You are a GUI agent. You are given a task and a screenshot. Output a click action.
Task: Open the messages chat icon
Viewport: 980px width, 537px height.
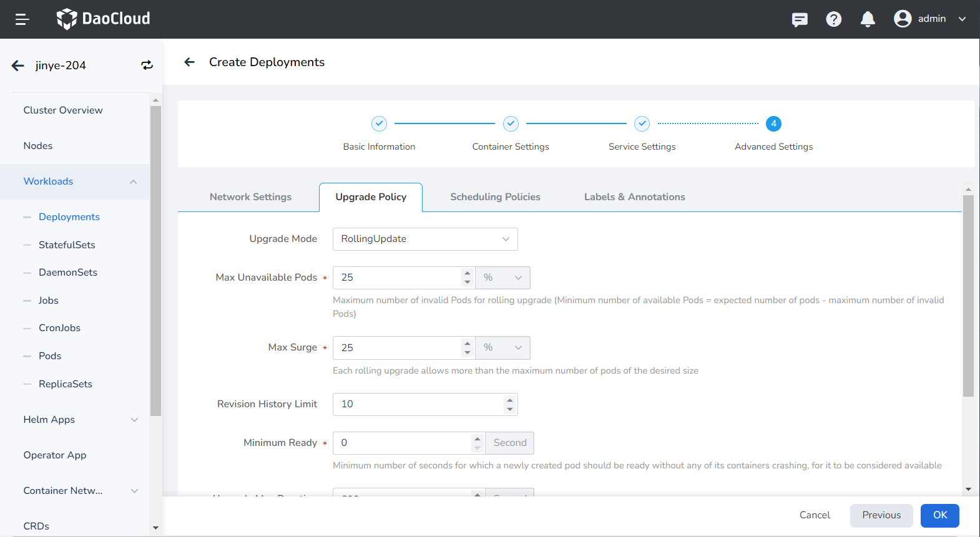click(800, 19)
